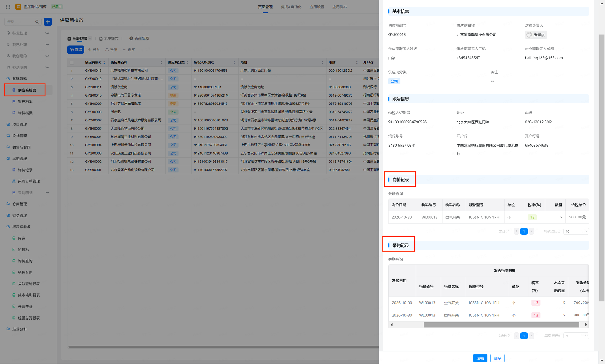This screenshot has width=605, height=364.
Task: Click the import (导入) icon
Action: (90, 50)
